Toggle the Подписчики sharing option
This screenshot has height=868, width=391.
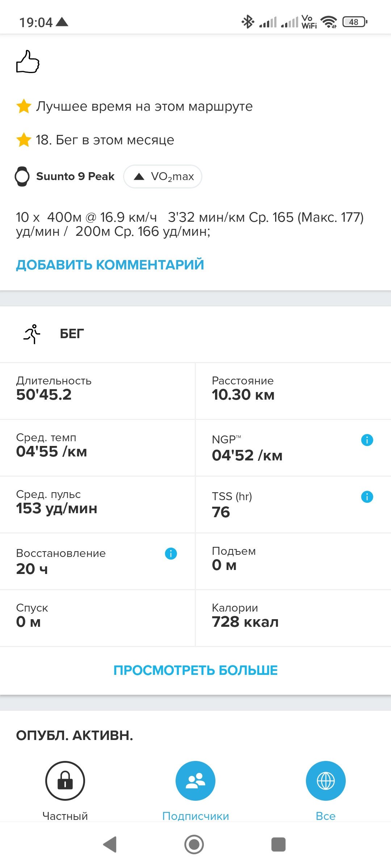click(195, 781)
